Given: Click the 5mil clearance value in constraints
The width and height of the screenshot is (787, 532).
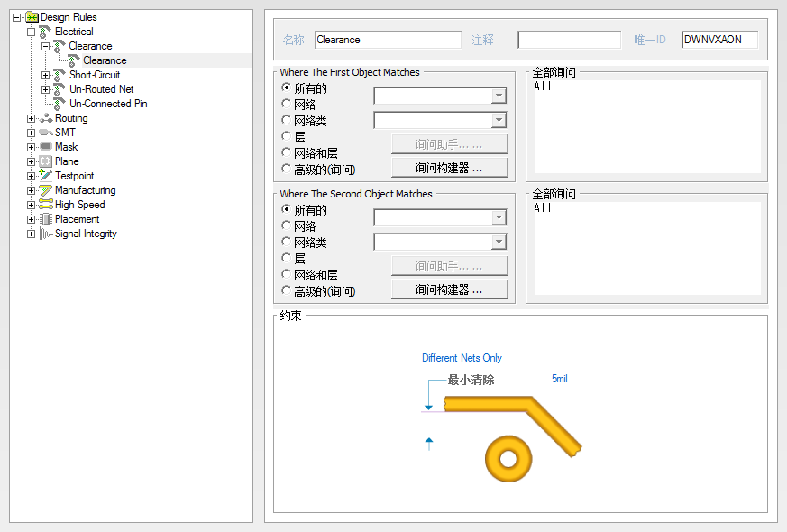Looking at the screenshot, I should [x=559, y=379].
